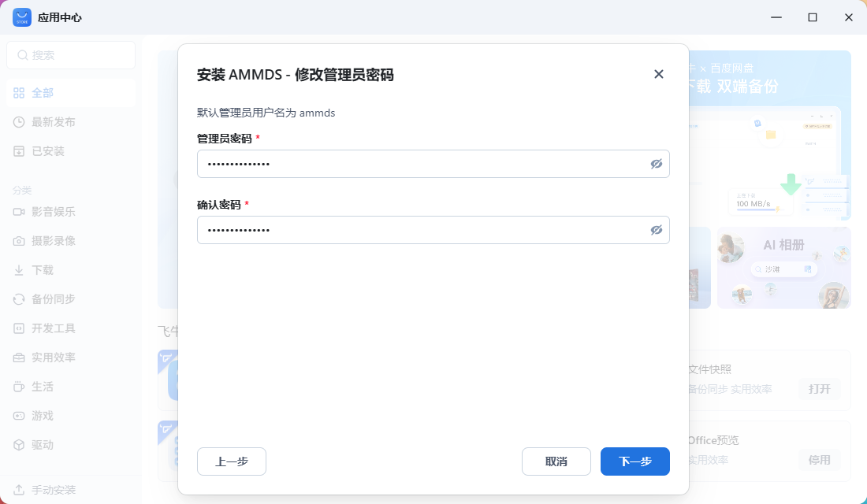The width and height of the screenshot is (867, 504).
Task: Go back with the 上一步 button
Action: coord(231,461)
